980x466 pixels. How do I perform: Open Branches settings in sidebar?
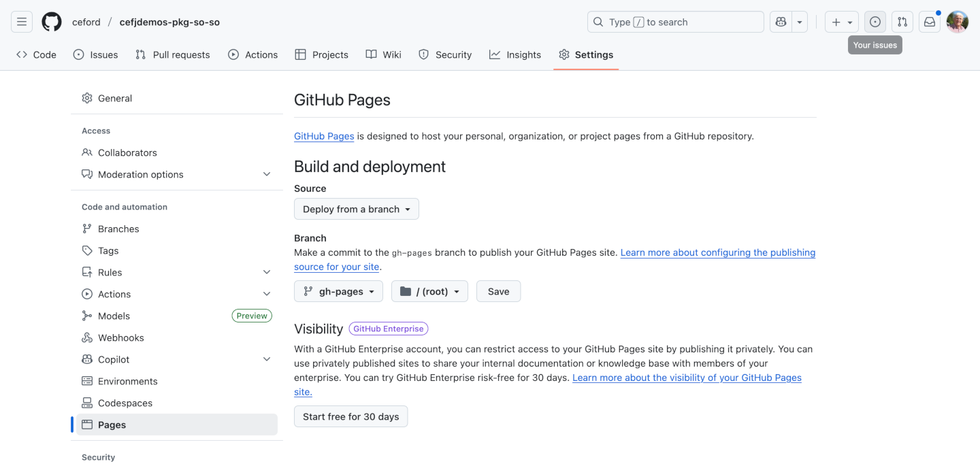[x=177, y=229]
